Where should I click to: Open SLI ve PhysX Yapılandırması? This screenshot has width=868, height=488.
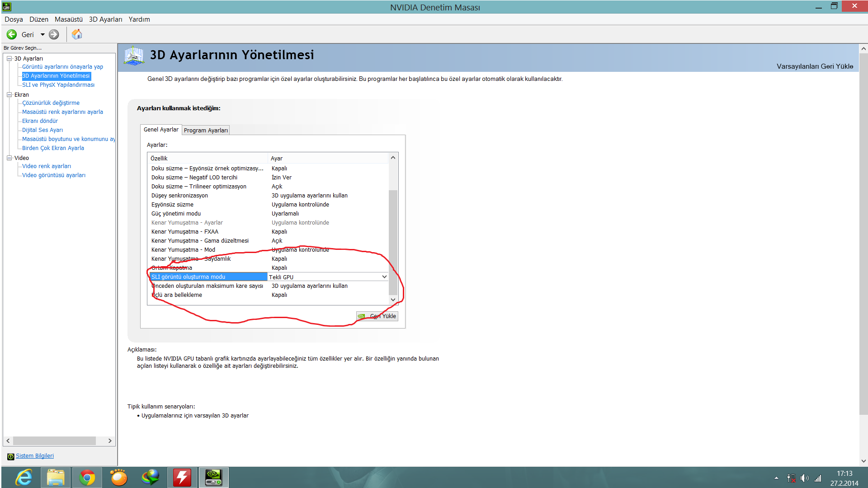pyautogui.click(x=58, y=85)
